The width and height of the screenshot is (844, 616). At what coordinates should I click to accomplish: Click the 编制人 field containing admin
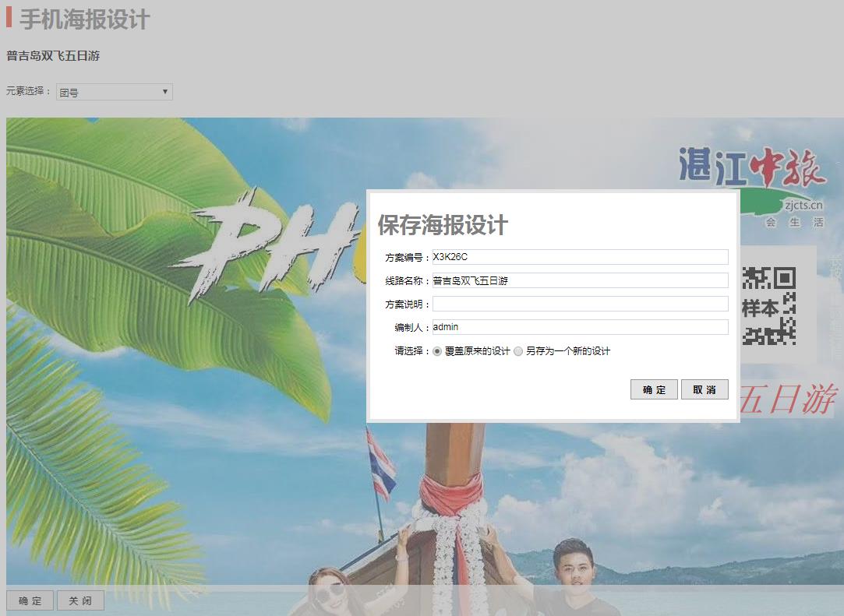click(x=581, y=327)
